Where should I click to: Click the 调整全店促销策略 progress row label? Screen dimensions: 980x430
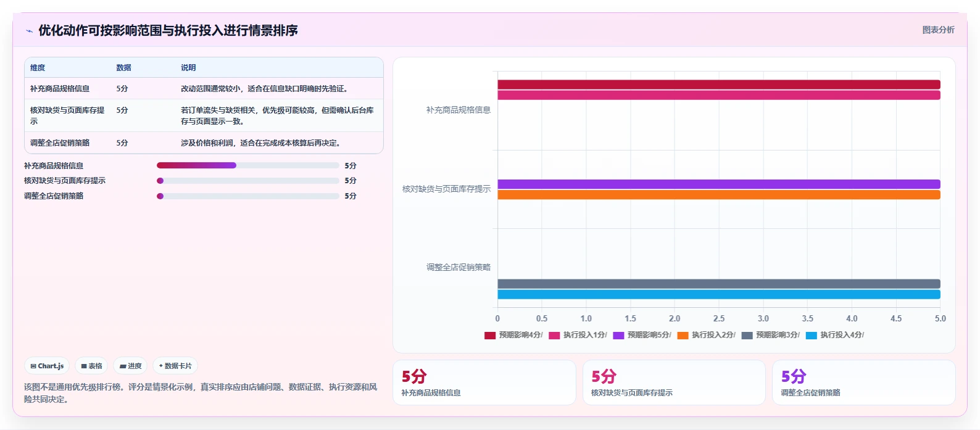pos(54,196)
